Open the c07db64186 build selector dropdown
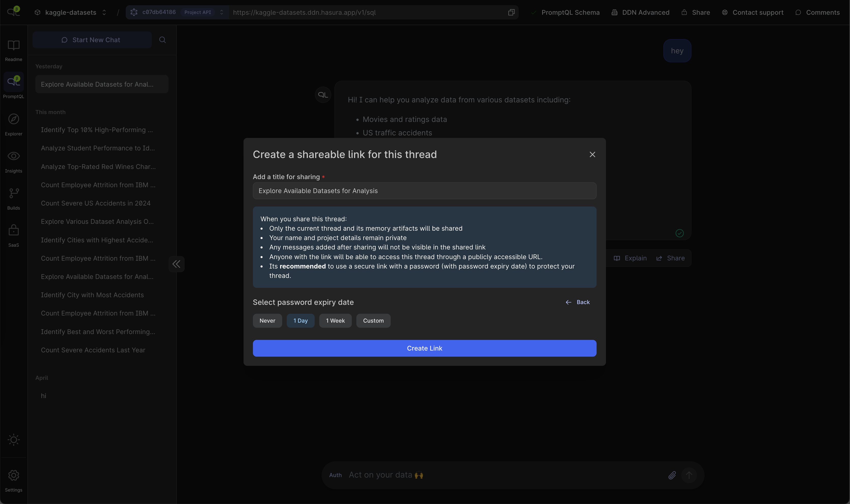 coord(177,12)
